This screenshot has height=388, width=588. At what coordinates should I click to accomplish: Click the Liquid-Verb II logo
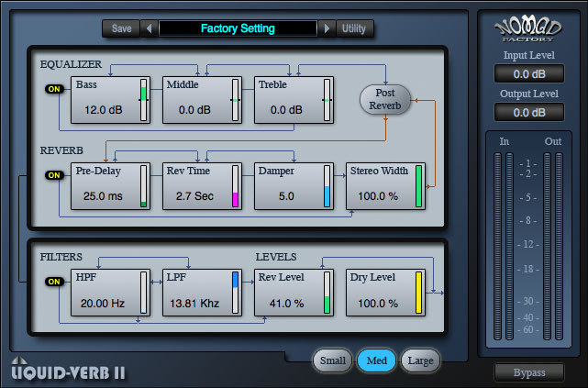click(68, 370)
